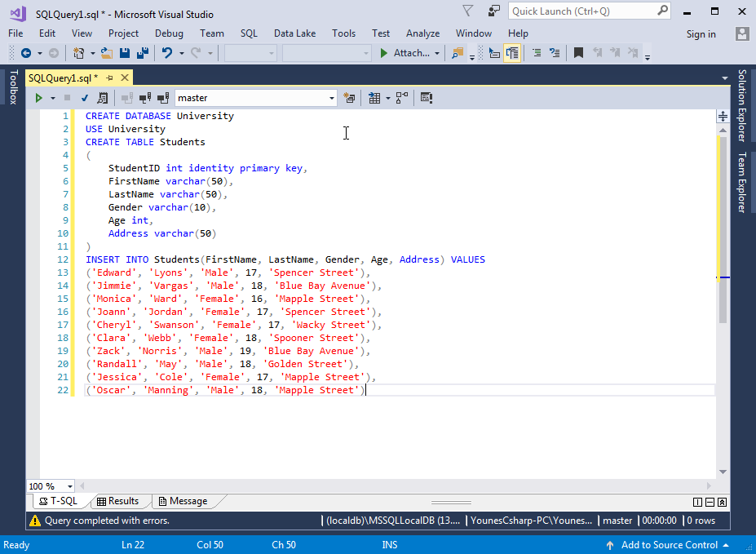Image resolution: width=756 pixels, height=554 pixels.
Task: Open the Attach dropdown arrow
Action: pyautogui.click(x=437, y=53)
